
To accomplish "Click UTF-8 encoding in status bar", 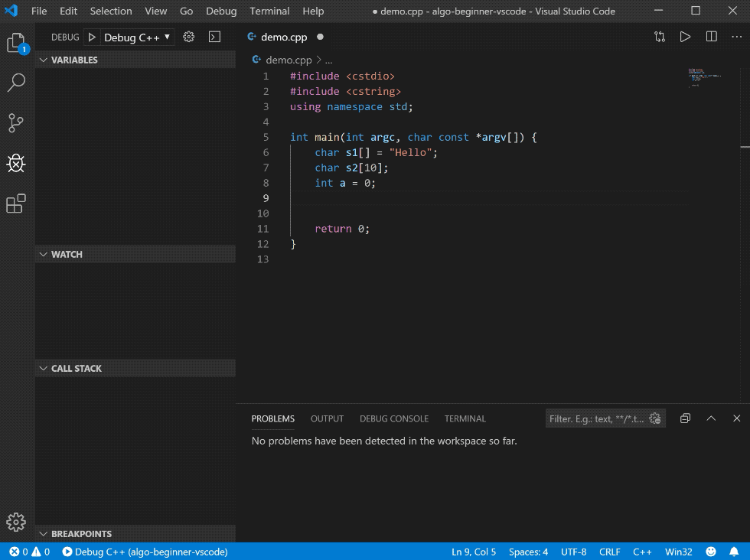I will coord(573,552).
